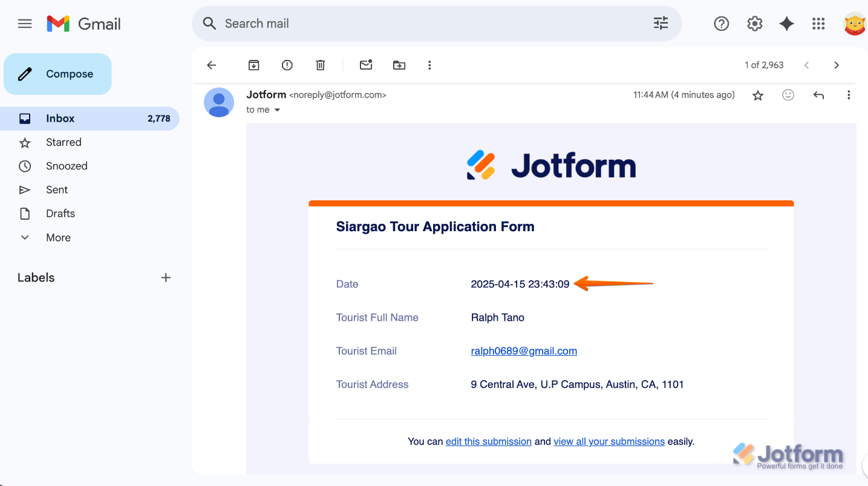Open the Inbox folder
Screen dimensions: 868x486
(x=60, y=119)
